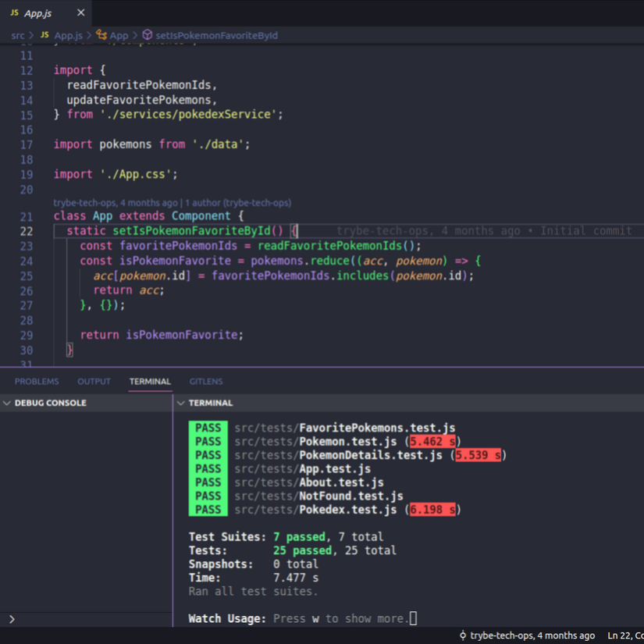This screenshot has width=644, height=644.
Task: Click the App class symbol icon in breadcrumb
Action: point(101,35)
